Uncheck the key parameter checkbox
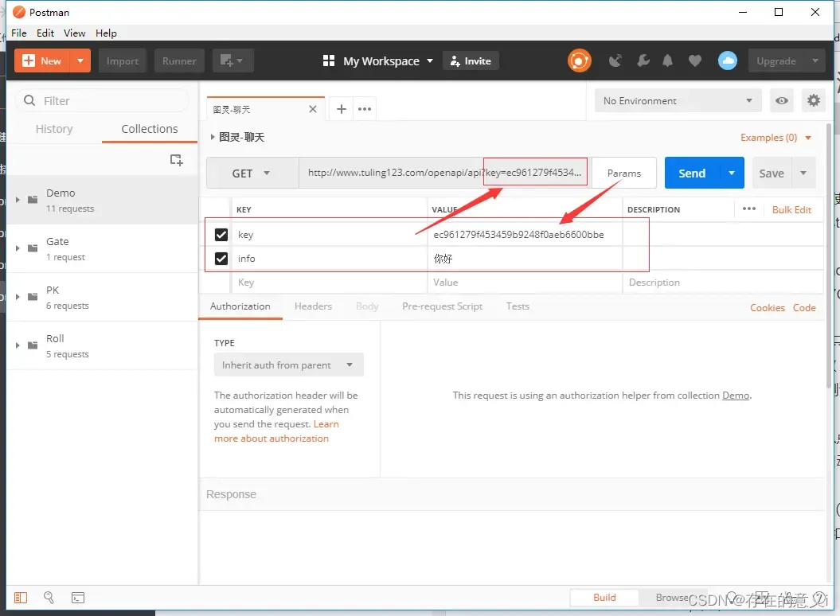Image resolution: width=840 pixels, height=616 pixels. pyautogui.click(x=221, y=235)
